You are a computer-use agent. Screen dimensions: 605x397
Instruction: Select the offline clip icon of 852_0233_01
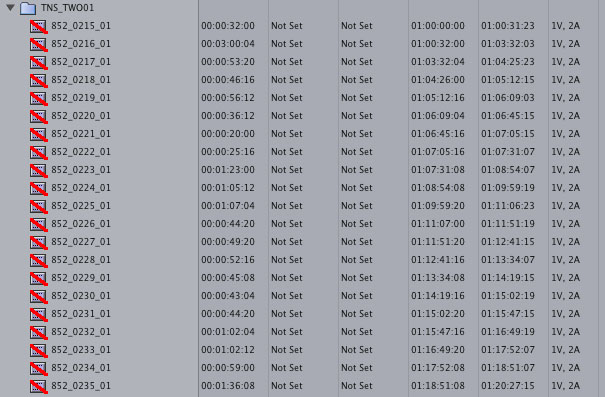39,350
